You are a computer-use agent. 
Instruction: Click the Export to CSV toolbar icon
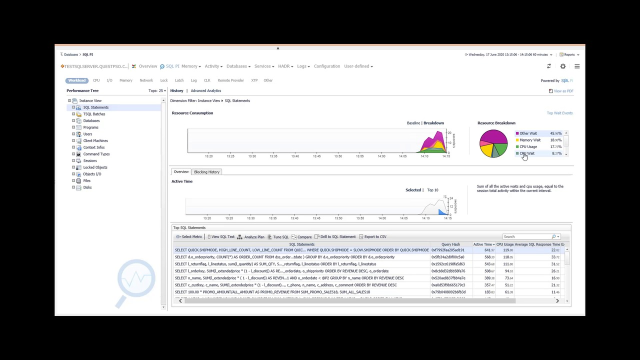click(361, 237)
